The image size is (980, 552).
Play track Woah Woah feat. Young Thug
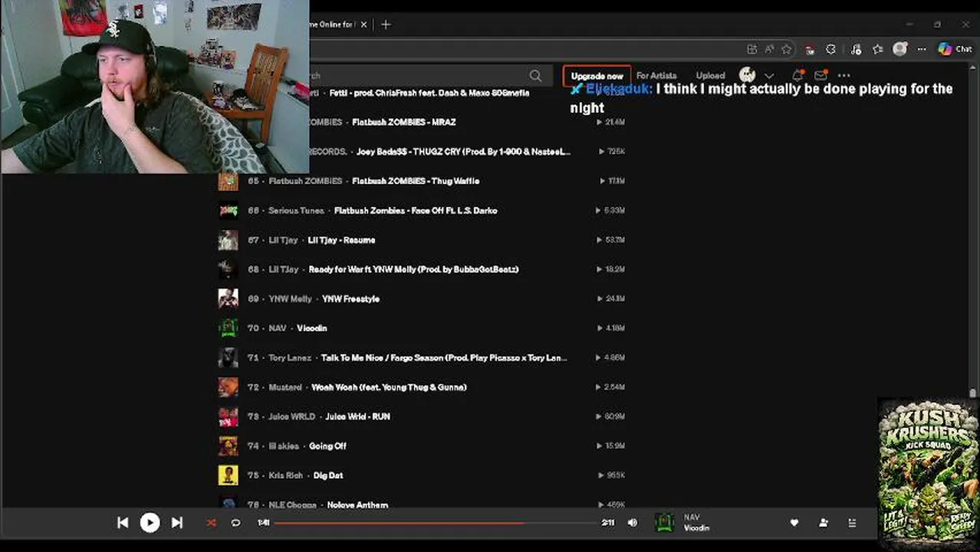(x=389, y=387)
